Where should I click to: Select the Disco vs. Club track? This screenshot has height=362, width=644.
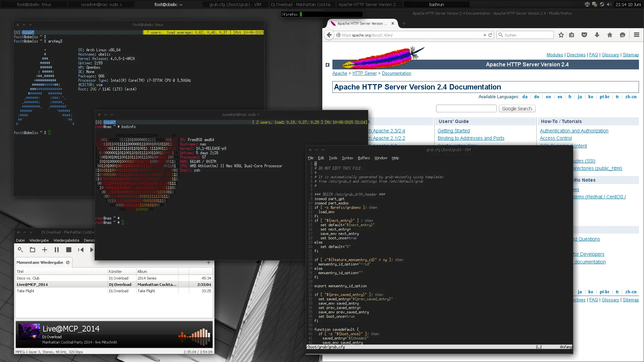coord(114,278)
